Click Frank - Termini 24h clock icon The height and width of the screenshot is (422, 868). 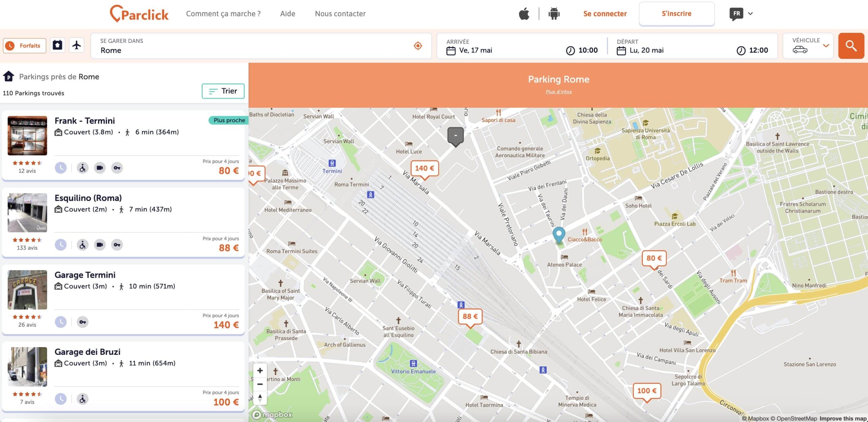click(61, 168)
